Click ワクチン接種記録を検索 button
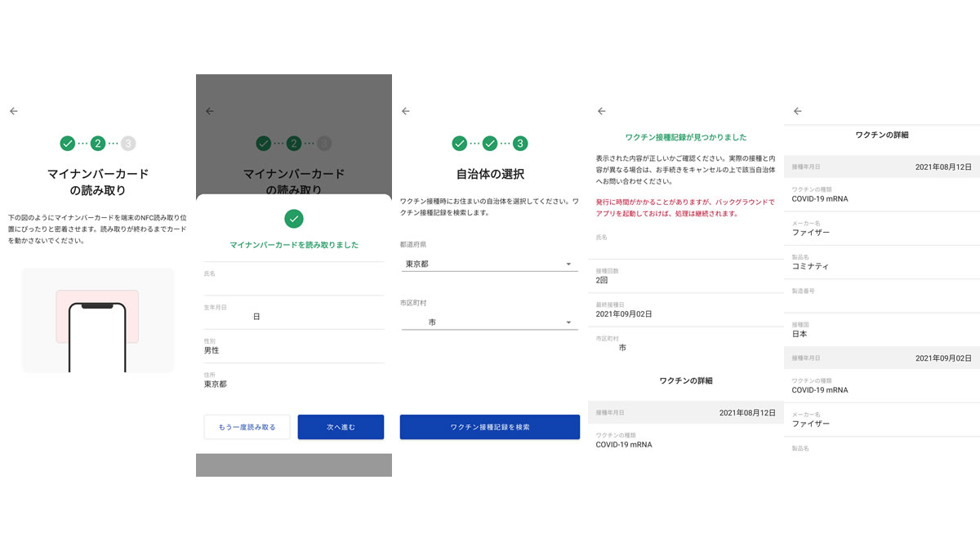This screenshot has width=980, height=551. [489, 427]
